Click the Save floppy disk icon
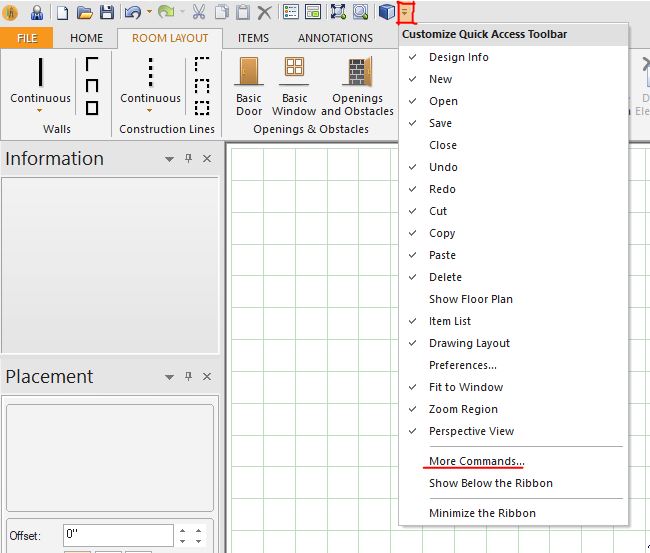Viewport: 650px width, 553px height. 106,13
